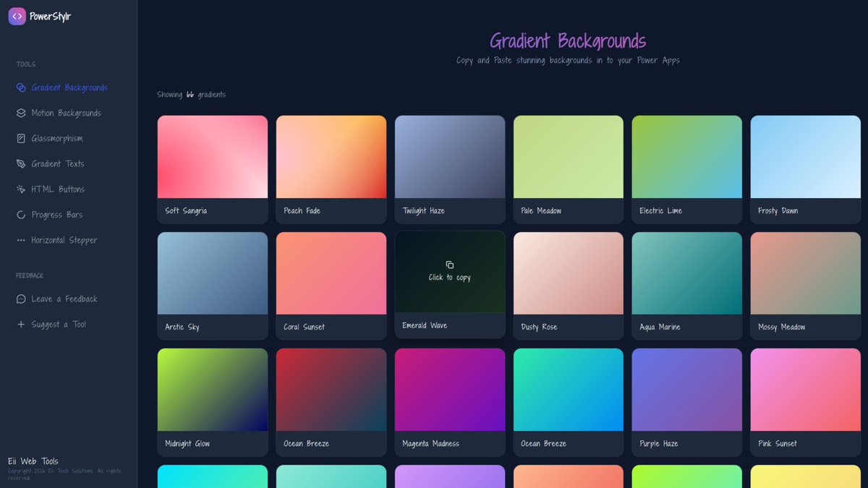Click the Horizontal Stepper dots icon
The height and width of the screenshot is (488, 868).
click(x=21, y=240)
